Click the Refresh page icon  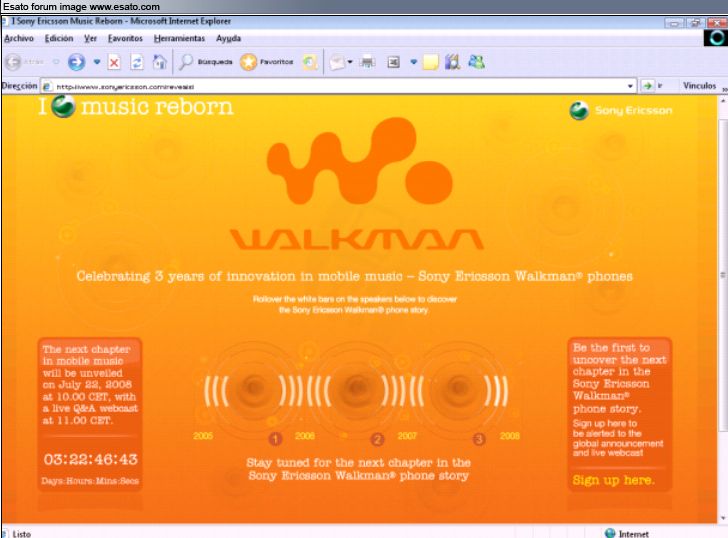click(x=137, y=62)
